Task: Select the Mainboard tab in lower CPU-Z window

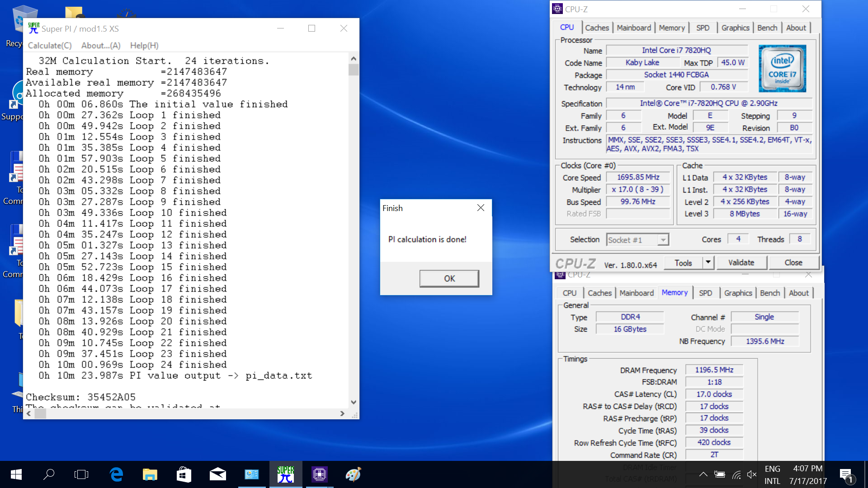Action: pyautogui.click(x=637, y=293)
